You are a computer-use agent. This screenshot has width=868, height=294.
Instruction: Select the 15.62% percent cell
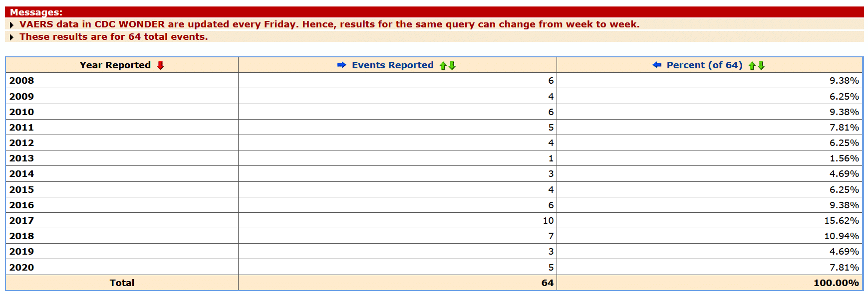tap(842, 221)
